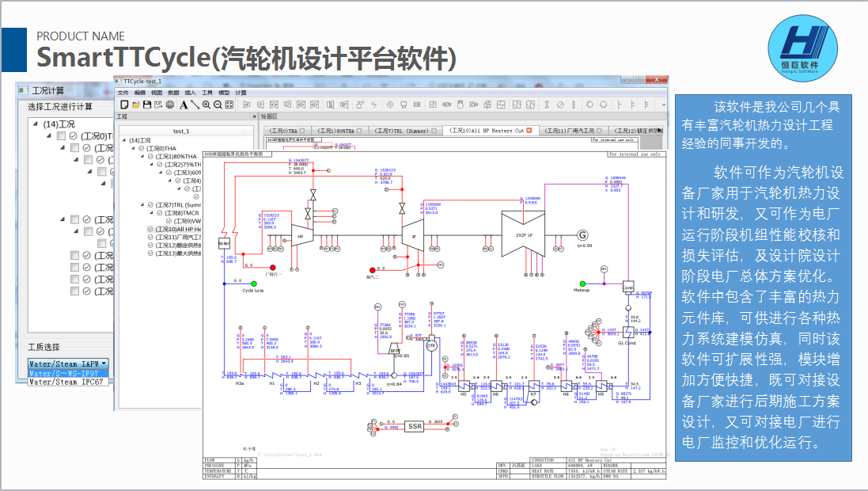Click the Fit to Window icon
This screenshot has height=491, width=868.
coord(229,105)
